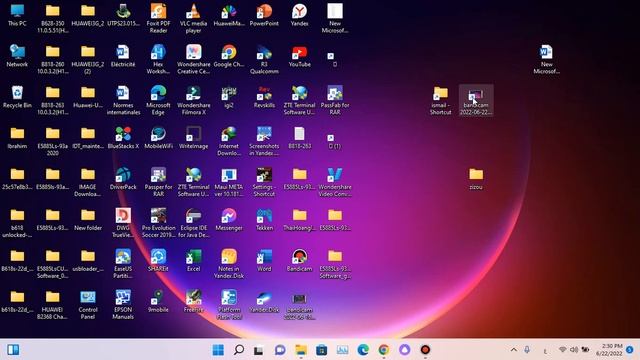This screenshot has width=640, height=360.
Task: Select the Settings - Shortcut icon
Action: (x=264, y=182)
